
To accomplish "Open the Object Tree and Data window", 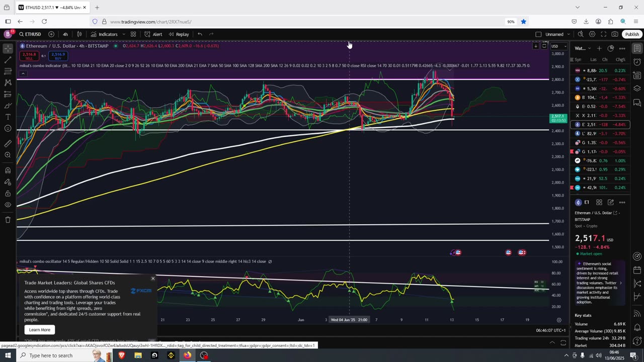I will click(637, 88).
